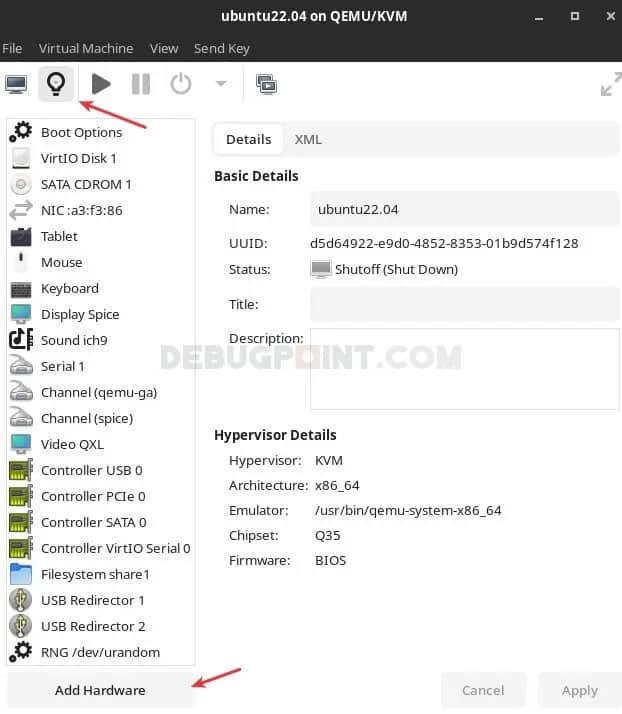Open the Send Key menu

coord(222,48)
